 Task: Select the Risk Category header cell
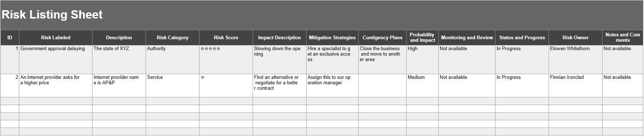click(173, 37)
